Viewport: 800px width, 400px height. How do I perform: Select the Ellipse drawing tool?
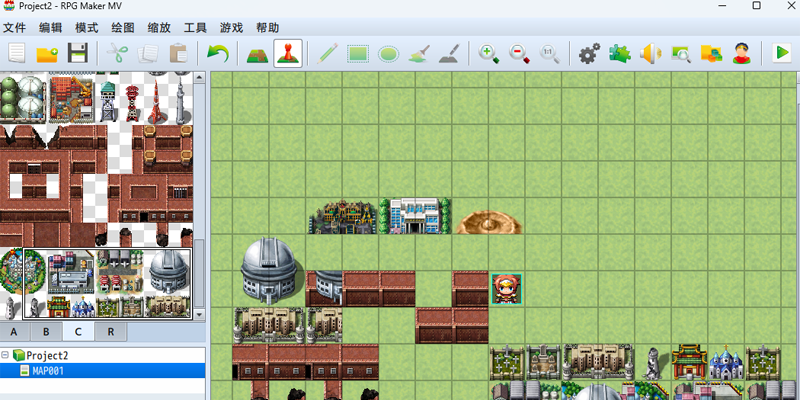pyautogui.click(x=388, y=53)
